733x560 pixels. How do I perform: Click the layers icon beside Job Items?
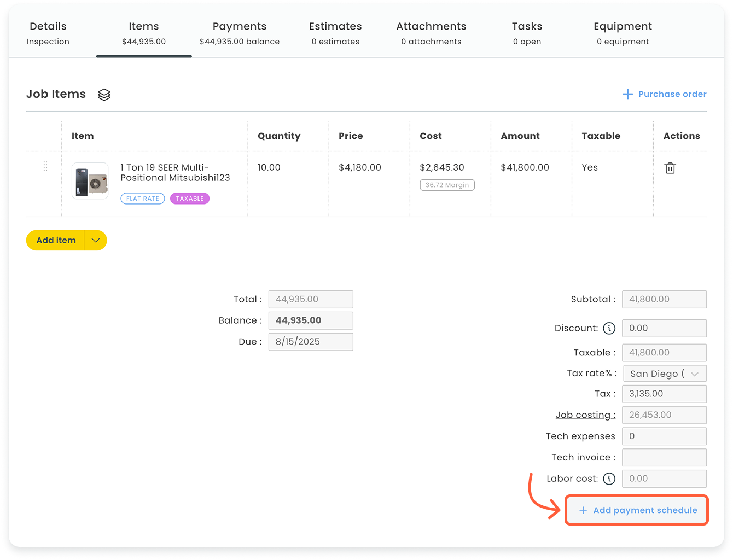click(x=104, y=94)
